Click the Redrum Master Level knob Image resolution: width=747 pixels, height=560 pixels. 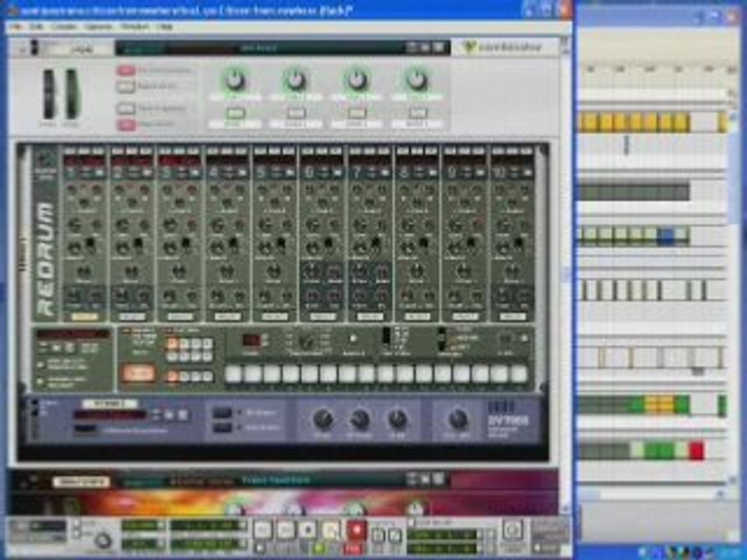(46, 160)
